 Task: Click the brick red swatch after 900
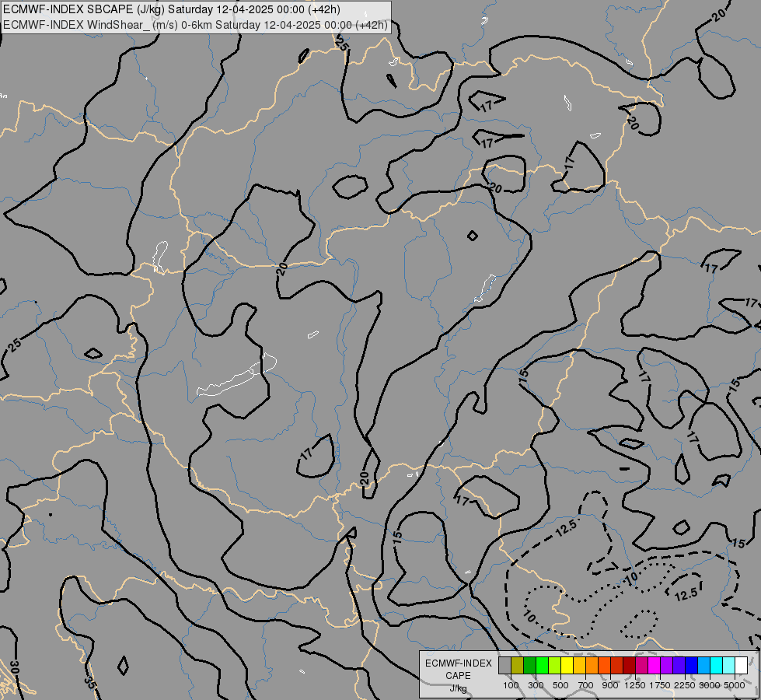pos(617,665)
